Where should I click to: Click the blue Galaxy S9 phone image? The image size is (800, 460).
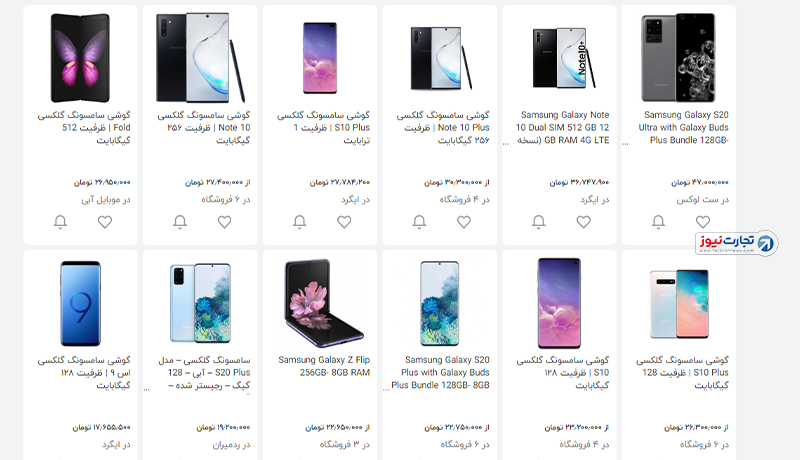pos(81,303)
